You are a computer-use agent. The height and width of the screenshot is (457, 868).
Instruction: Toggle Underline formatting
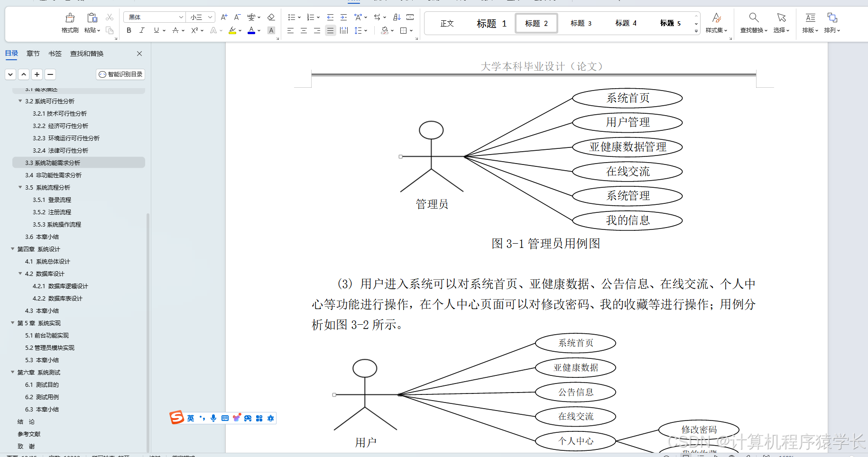pos(157,30)
